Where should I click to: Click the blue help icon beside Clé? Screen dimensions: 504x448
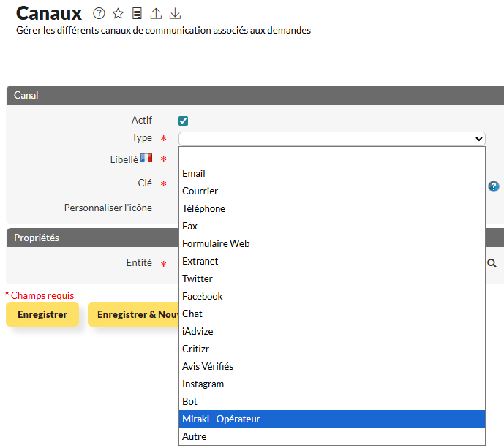(494, 186)
